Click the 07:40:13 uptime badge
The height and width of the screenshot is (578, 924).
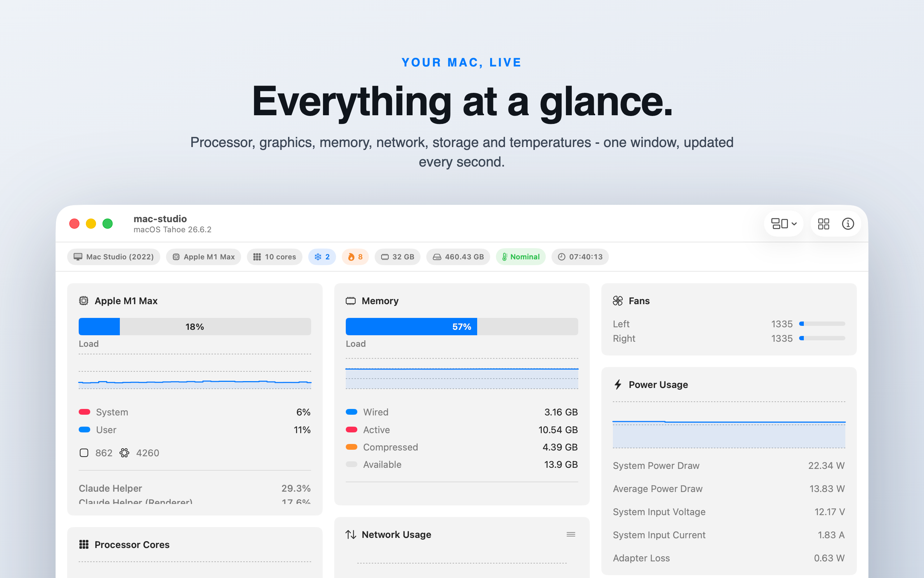tap(580, 257)
